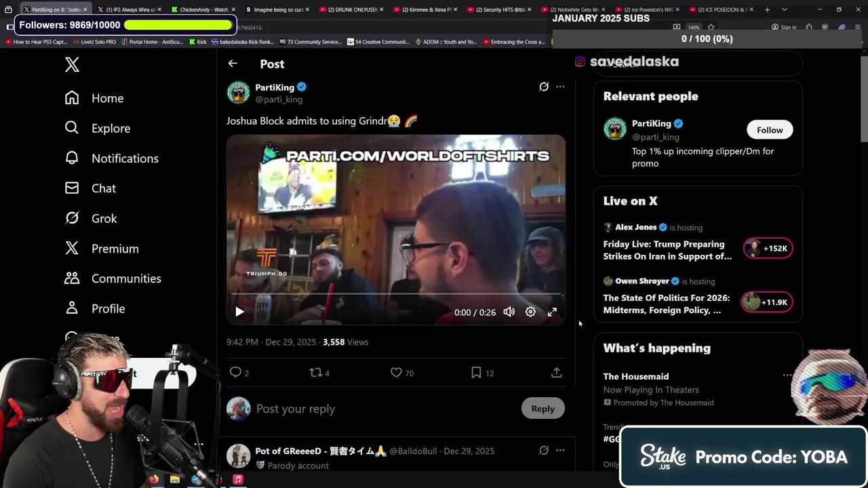The image size is (868, 488).
Task: Click browser Sign in button
Action: click(x=784, y=27)
